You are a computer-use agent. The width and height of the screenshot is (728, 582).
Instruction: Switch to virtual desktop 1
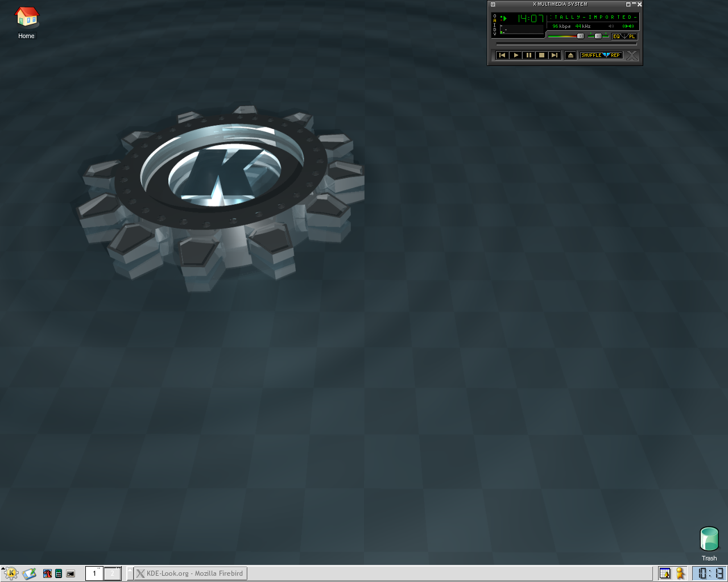click(94, 573)
